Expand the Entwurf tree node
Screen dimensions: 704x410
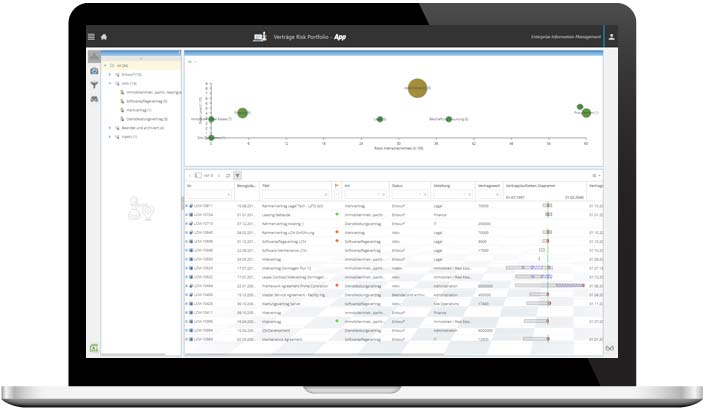click(110, 74)
